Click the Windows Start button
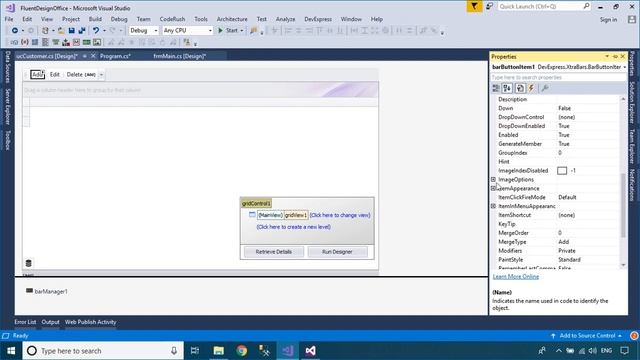640x360 pixels. tap(11, 351)
